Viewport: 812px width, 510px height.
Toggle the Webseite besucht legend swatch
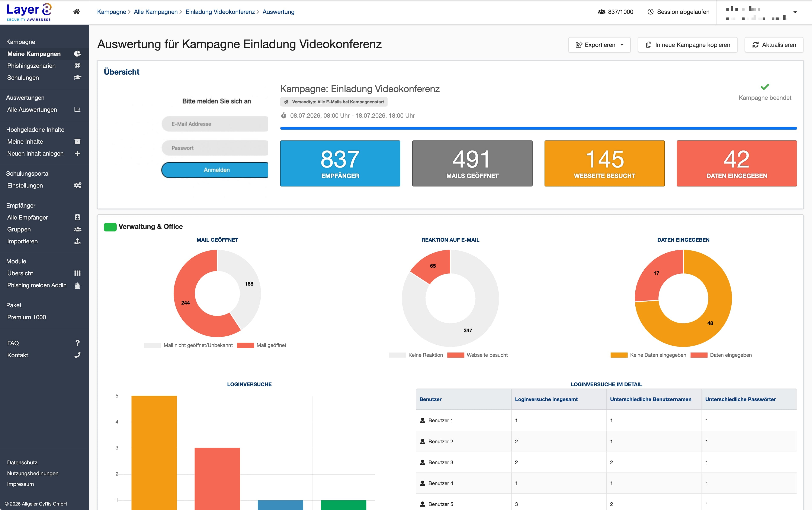coord(456,355)
